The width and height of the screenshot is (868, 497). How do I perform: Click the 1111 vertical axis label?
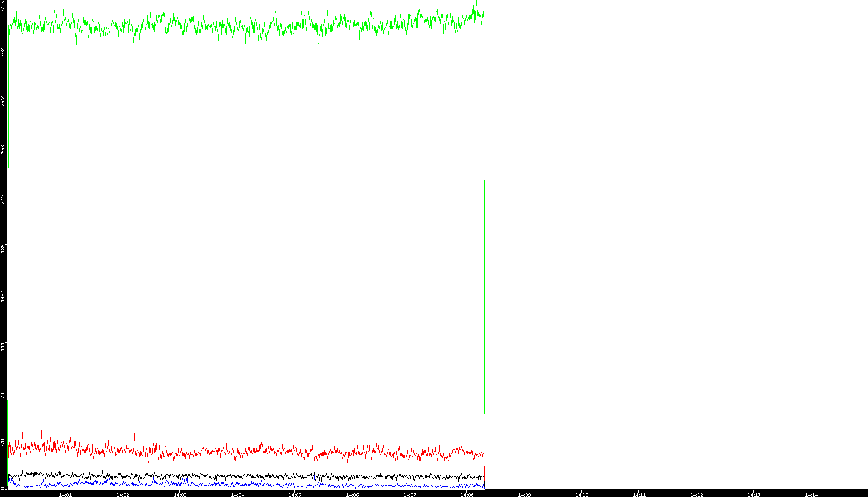(x=3, y=345)
